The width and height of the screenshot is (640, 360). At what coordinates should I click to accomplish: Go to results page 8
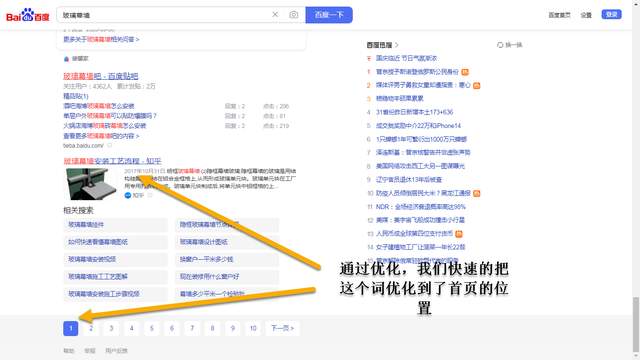pos(212,328)
